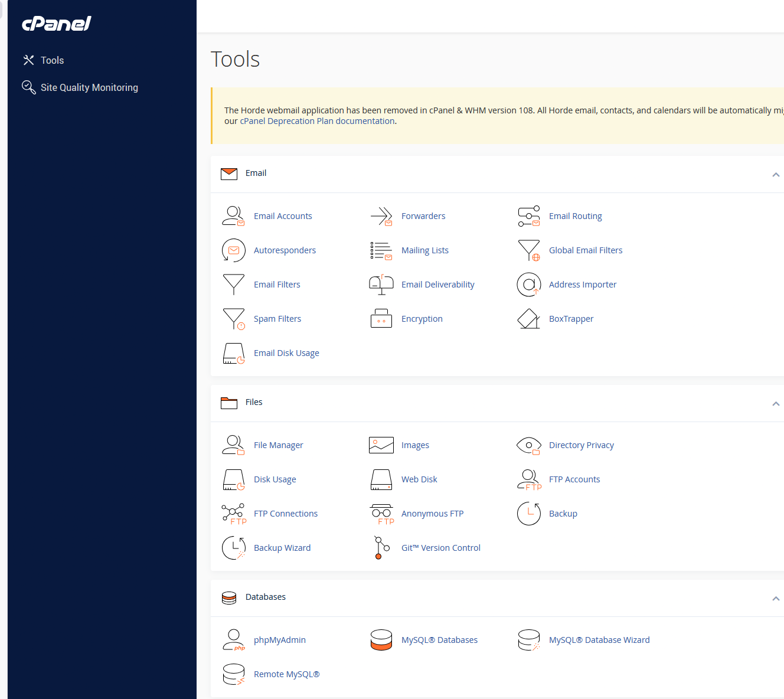Open the Email Accounts link
This screenshot has width=784, height=699.
283,216
